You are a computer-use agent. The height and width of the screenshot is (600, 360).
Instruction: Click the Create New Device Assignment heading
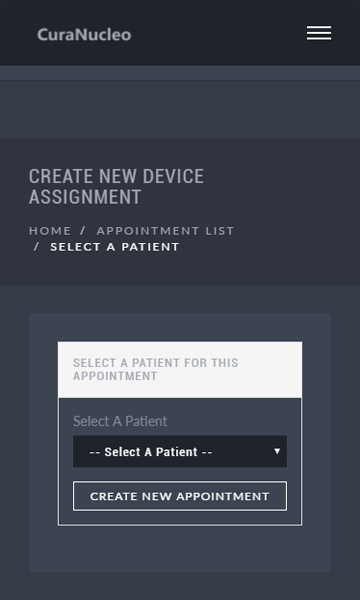pyautogui.click(x=116, y=187)
